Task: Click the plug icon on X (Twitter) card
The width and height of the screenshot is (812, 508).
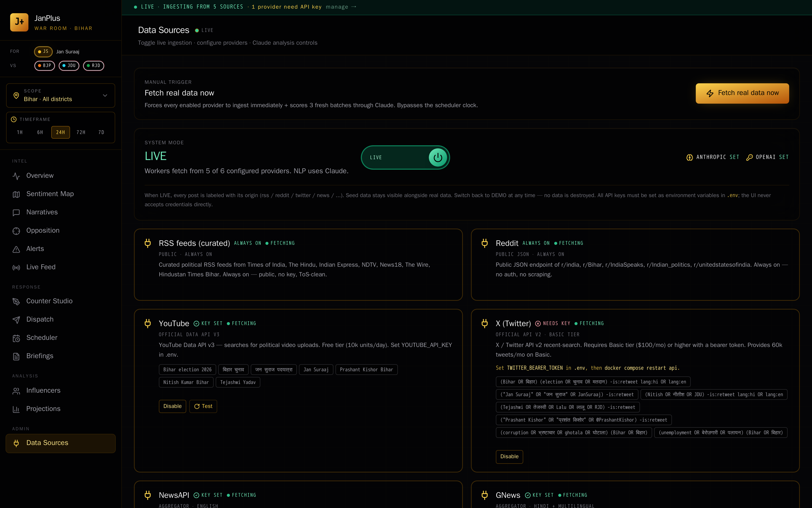Action: pyautogui.click(x=484, y=324)
